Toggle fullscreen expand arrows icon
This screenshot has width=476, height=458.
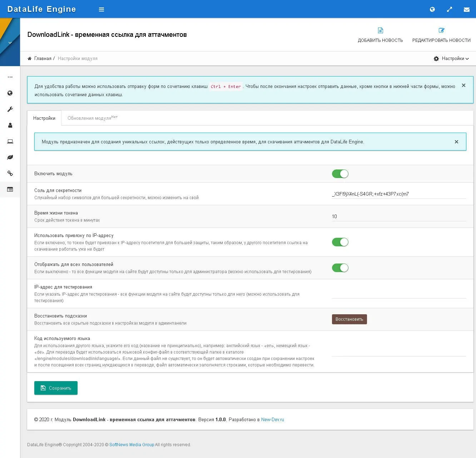coord(450,9)
